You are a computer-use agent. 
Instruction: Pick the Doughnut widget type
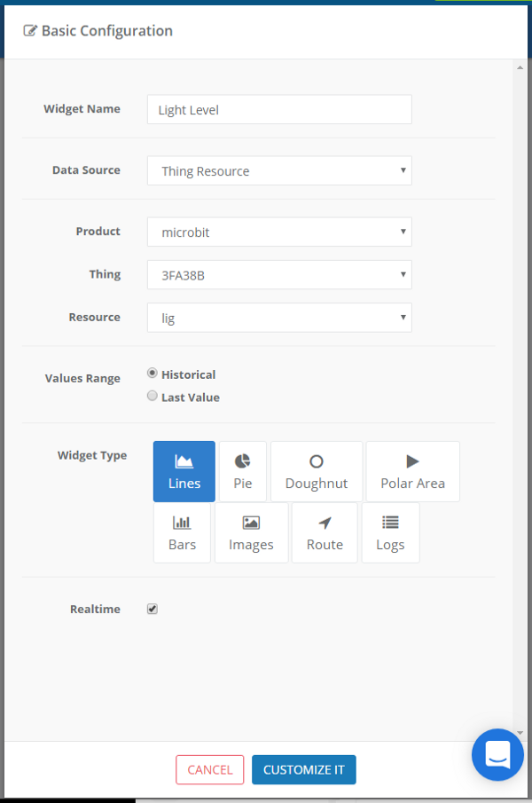[317, 471]
